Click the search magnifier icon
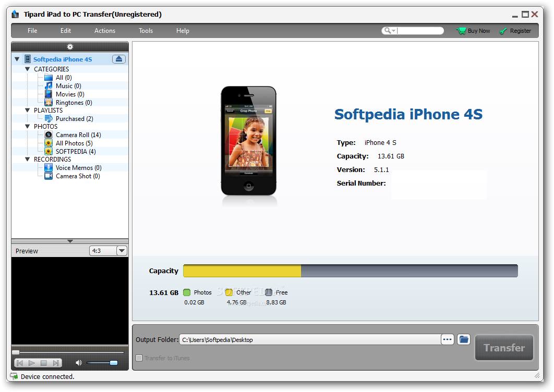The height and width of the screenshot is (392, 554). click(x=388, y=30)
